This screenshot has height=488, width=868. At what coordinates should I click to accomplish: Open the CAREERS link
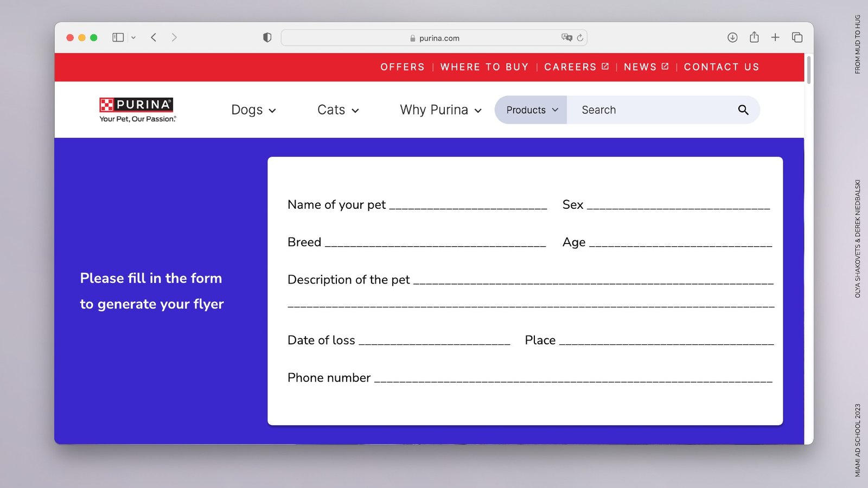576,67
